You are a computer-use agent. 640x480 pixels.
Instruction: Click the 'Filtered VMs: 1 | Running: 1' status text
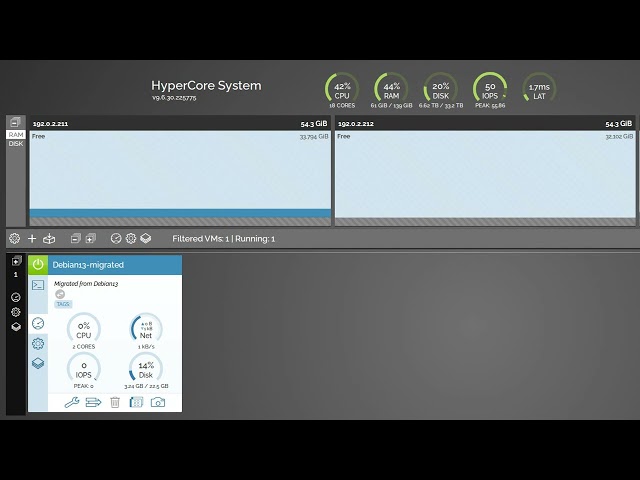[224, 239]
